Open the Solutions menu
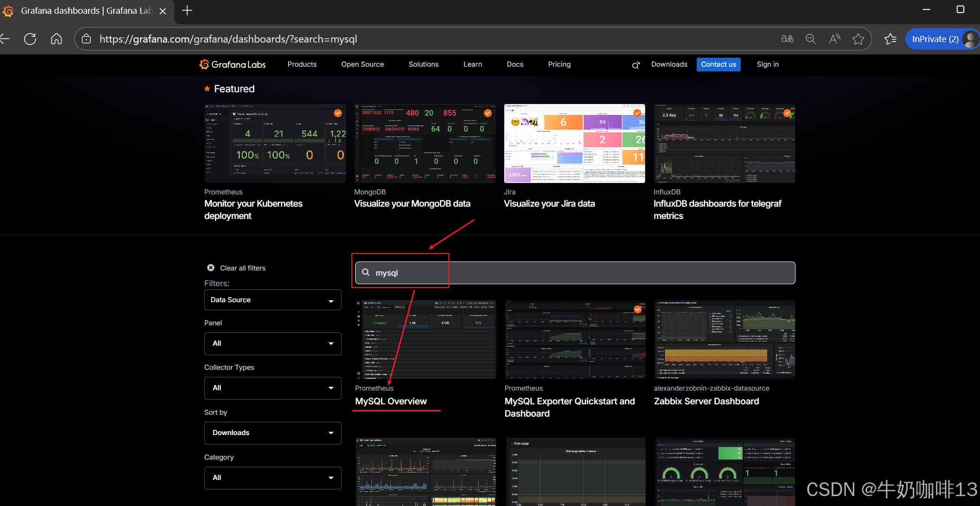The width and height of the screenshot is (980, 506). (423, 64)
